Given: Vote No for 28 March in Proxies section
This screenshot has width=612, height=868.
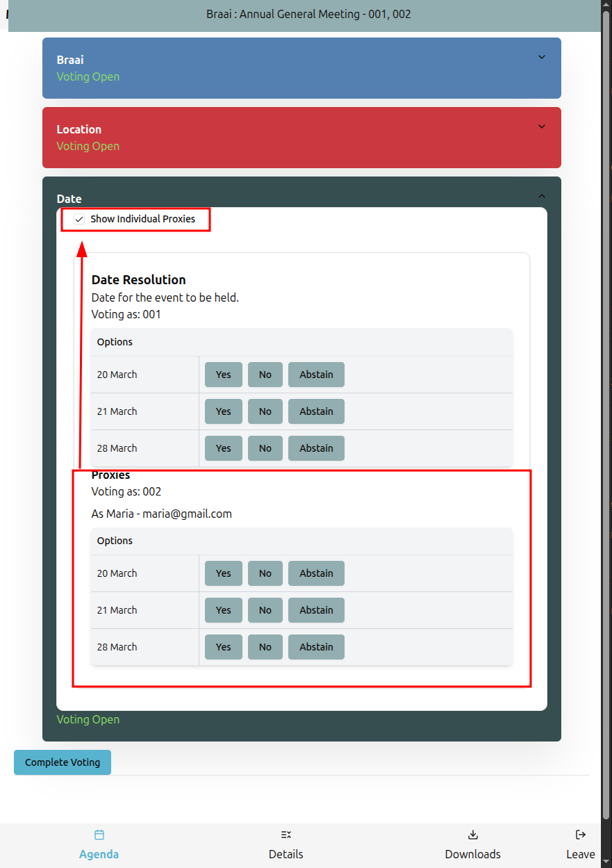Looking at the screenshot, I should pyautogui.click(x=265, y=646).
